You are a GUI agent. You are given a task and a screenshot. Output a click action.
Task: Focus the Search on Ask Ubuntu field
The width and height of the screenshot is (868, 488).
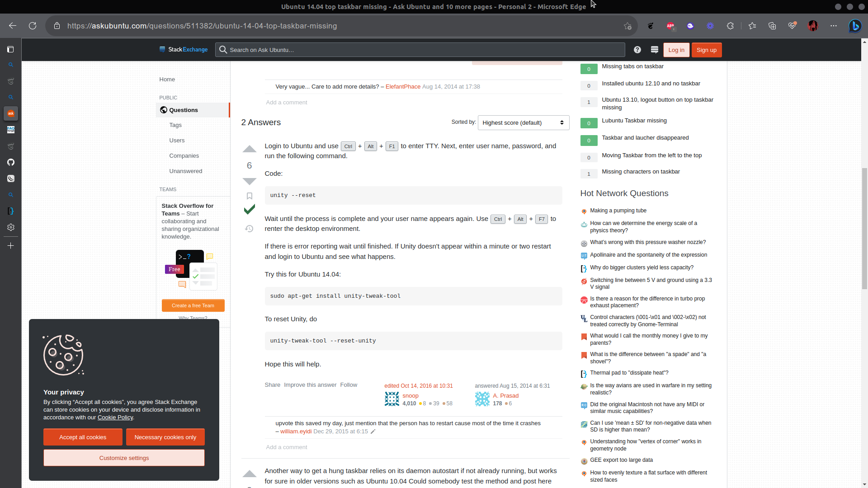[x=420, y=50]
